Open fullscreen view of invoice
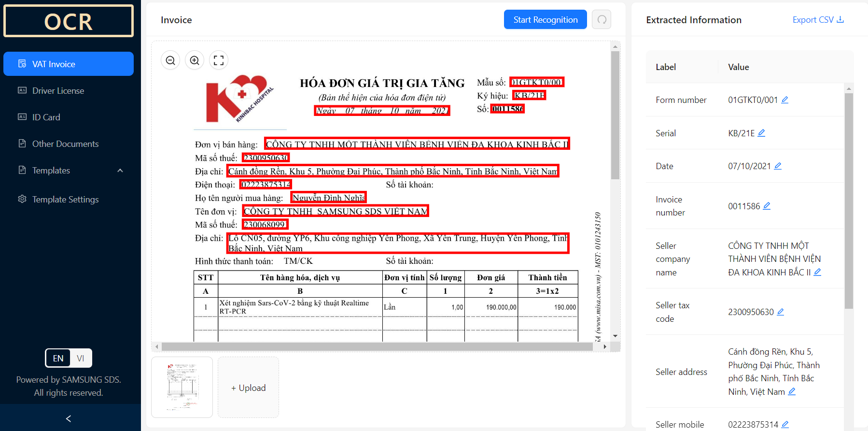The image size is (868, 431). 219,60
